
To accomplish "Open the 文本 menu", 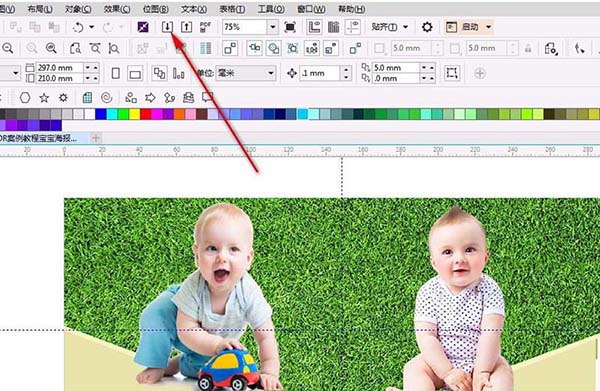I will [194, 9].
